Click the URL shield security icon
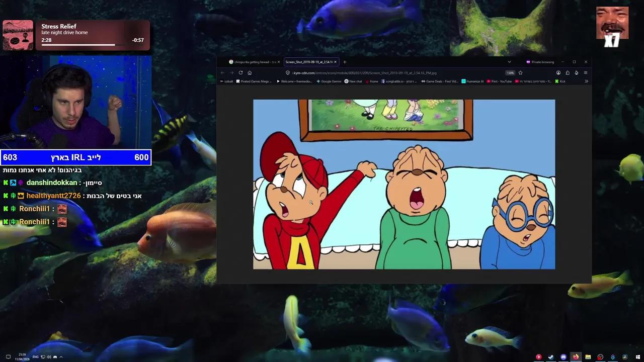The height and width of the screenshot is (362, 644). [287, 73]
